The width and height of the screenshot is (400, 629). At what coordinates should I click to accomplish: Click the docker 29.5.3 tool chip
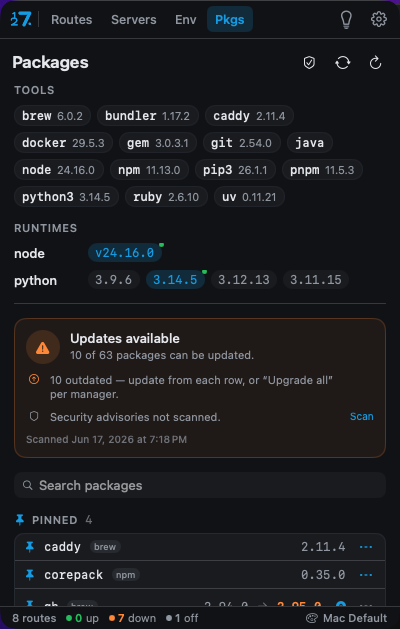tap(63, 143)
